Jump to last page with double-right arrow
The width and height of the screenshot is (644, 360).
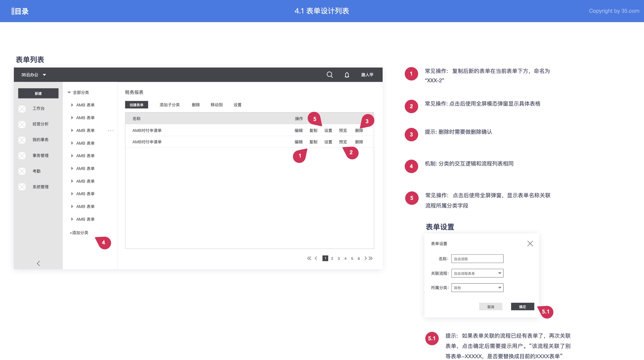pos(371,258)
